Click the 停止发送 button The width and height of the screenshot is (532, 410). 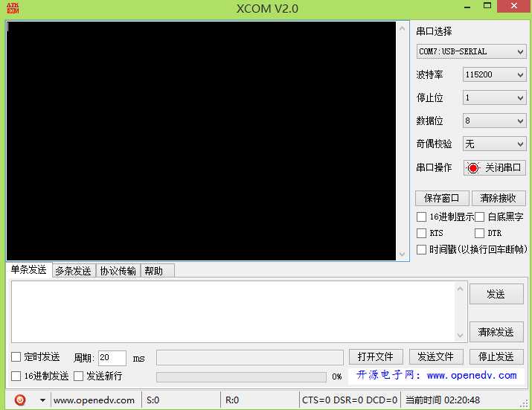click(x=496, y=356)
